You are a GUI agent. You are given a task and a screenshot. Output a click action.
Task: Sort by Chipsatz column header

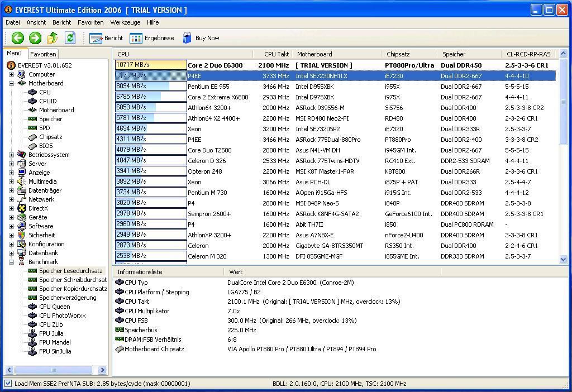coord(409,54)
